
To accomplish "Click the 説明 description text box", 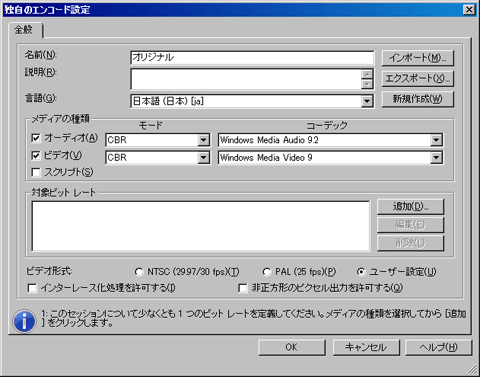I will [246, 79].
